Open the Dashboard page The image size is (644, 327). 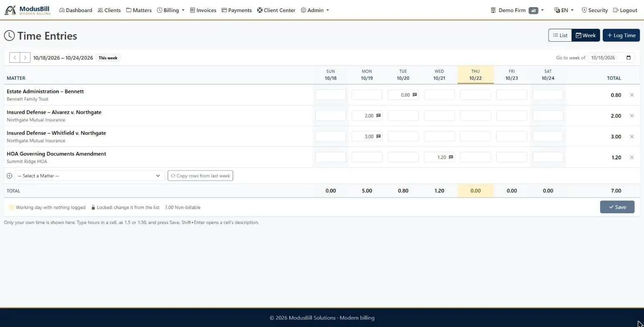coord(75,10)
